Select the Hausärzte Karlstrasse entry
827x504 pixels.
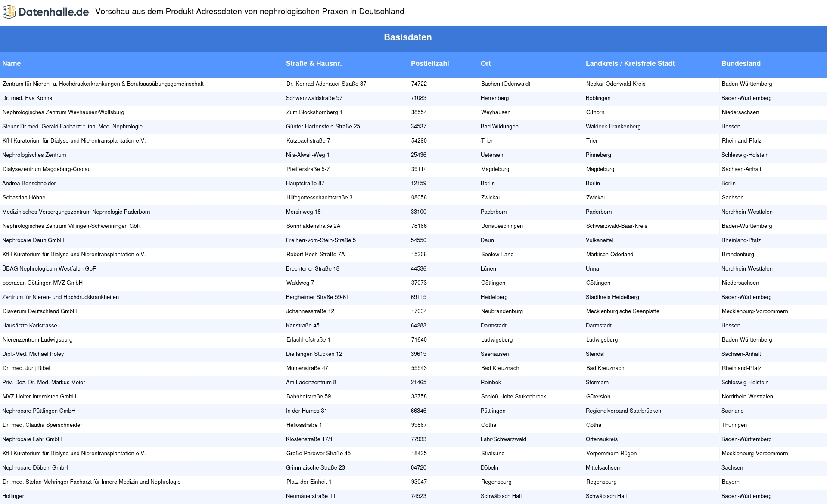[30, 326]
